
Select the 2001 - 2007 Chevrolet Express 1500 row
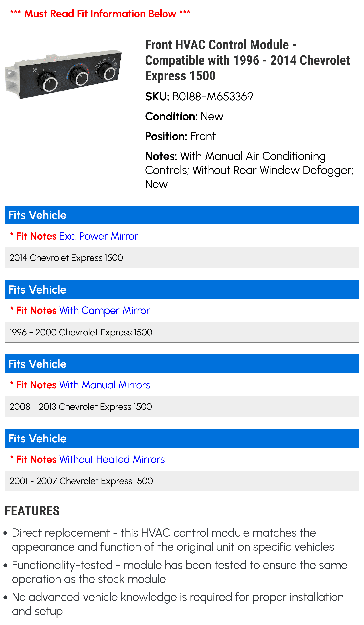pyautogui.click(x=182, y=481)
